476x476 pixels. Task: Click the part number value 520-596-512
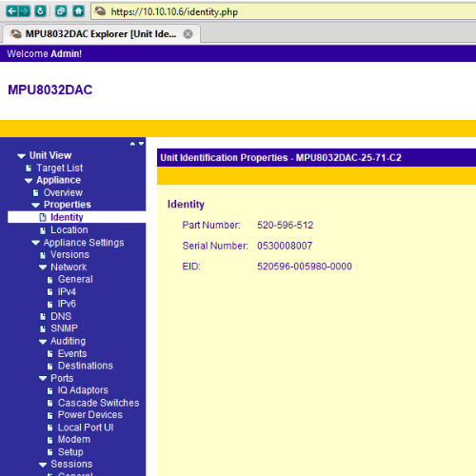285,225
